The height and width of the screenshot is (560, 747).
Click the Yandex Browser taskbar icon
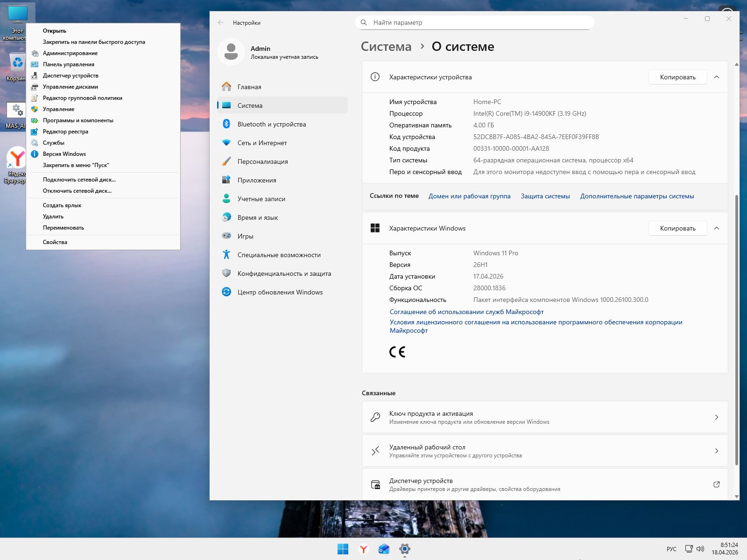[363, 549]
